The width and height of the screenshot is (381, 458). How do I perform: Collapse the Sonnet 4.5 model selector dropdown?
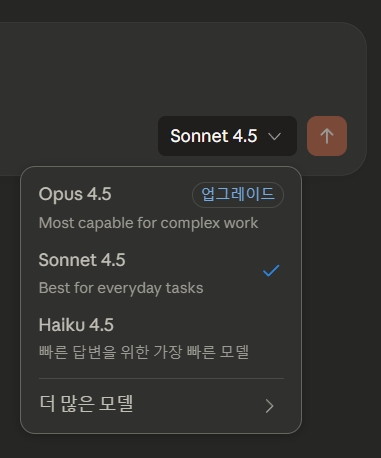point(227,136)
